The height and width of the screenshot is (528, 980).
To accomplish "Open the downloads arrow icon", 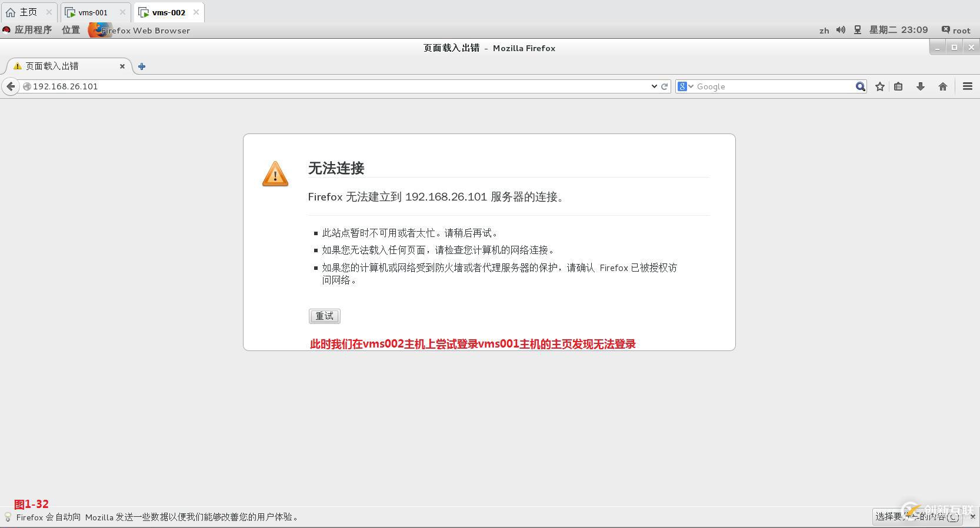I will click(921, 86).
